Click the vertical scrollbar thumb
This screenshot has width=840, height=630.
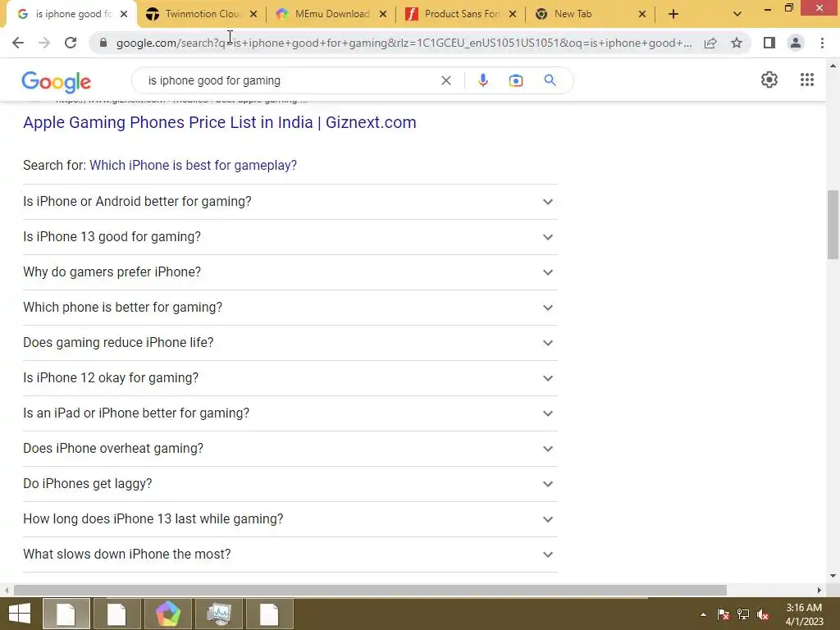click(x=833, y=225)
